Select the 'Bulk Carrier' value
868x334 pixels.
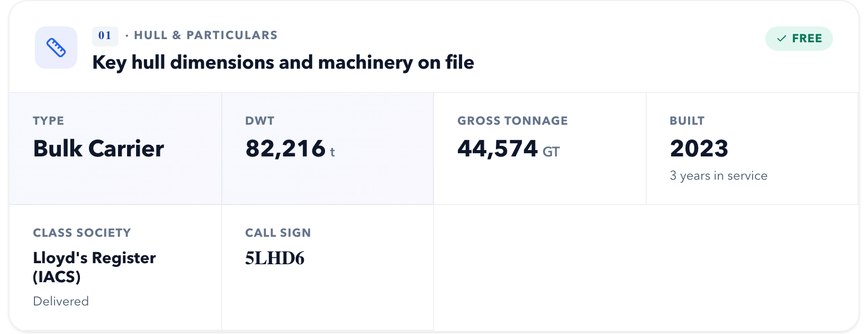(x=98, y=149)
